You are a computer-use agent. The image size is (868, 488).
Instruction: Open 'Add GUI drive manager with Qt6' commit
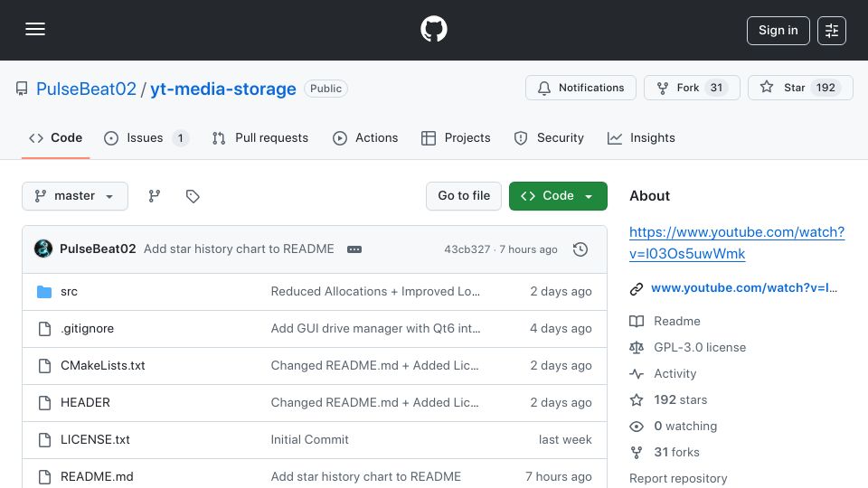(x=375, y=329)
